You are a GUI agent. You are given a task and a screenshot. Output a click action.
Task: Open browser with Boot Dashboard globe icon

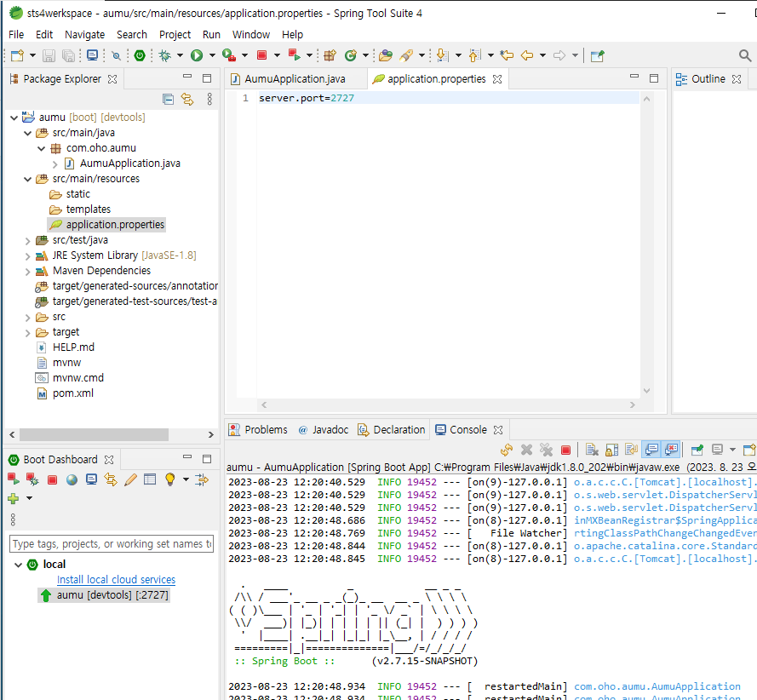[72, 479]
